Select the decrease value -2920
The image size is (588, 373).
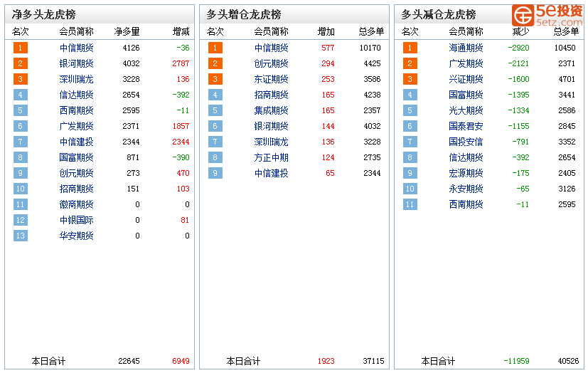[x=518, y=48]
